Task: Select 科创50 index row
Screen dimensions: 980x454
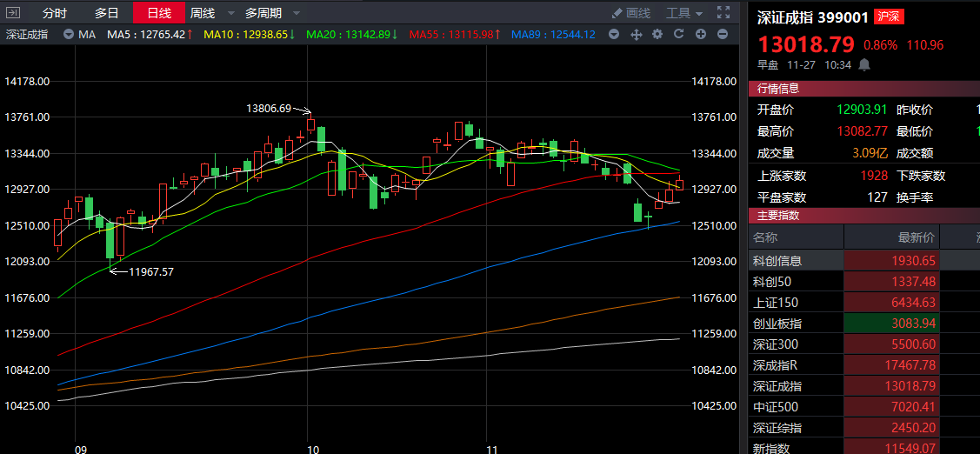Action: tap(772, 282)
